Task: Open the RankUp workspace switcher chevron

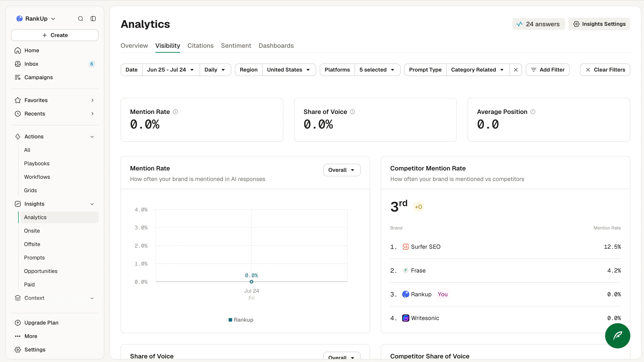Action: click(x=53, y=19)
